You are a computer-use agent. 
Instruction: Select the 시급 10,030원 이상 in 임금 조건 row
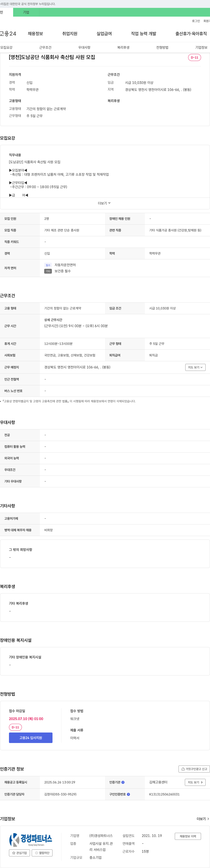coord(163,308)
